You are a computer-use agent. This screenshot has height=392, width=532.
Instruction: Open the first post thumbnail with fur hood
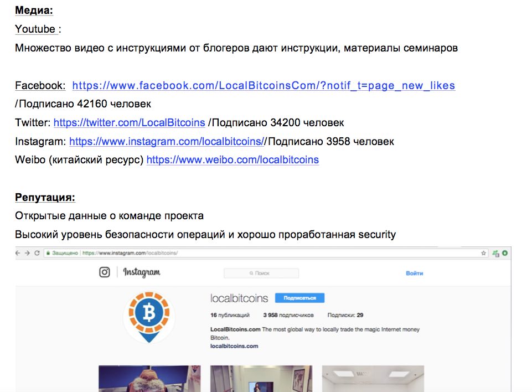[x=149, y=378]
